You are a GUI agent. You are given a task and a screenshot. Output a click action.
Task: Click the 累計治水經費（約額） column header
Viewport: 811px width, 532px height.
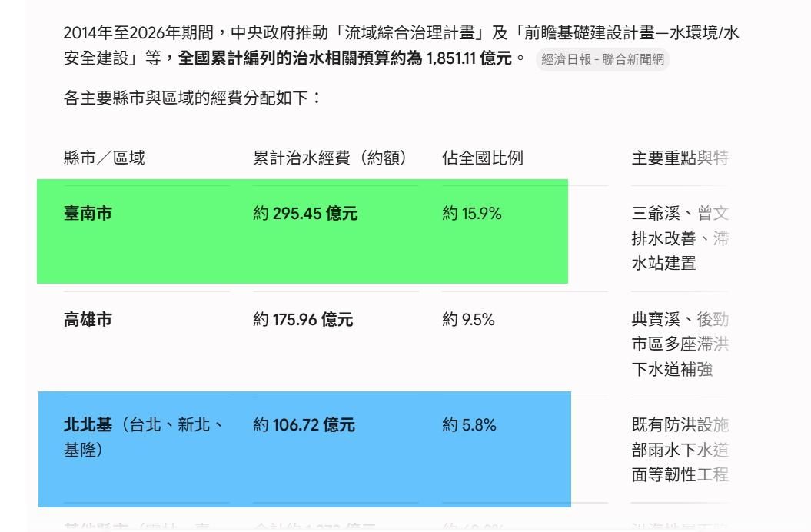330,158
